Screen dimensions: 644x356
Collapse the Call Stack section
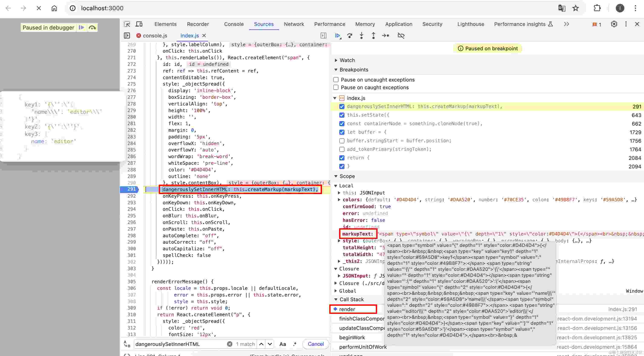[336, 300]
